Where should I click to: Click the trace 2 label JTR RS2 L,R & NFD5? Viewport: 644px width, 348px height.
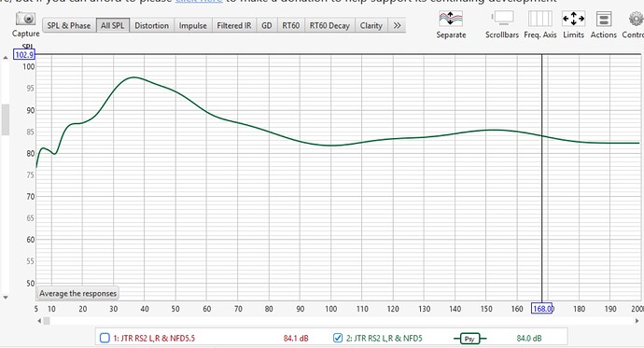384,338
